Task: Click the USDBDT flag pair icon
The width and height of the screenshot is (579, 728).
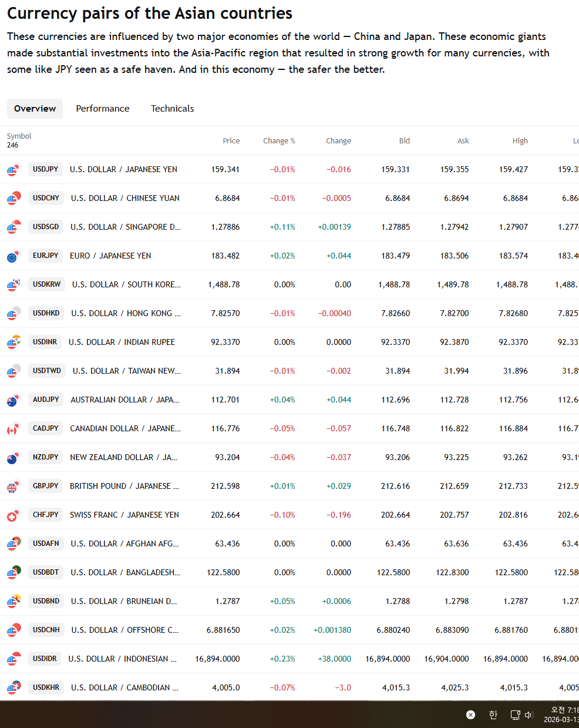Action: pyautogui.click(x=14, y=572)
